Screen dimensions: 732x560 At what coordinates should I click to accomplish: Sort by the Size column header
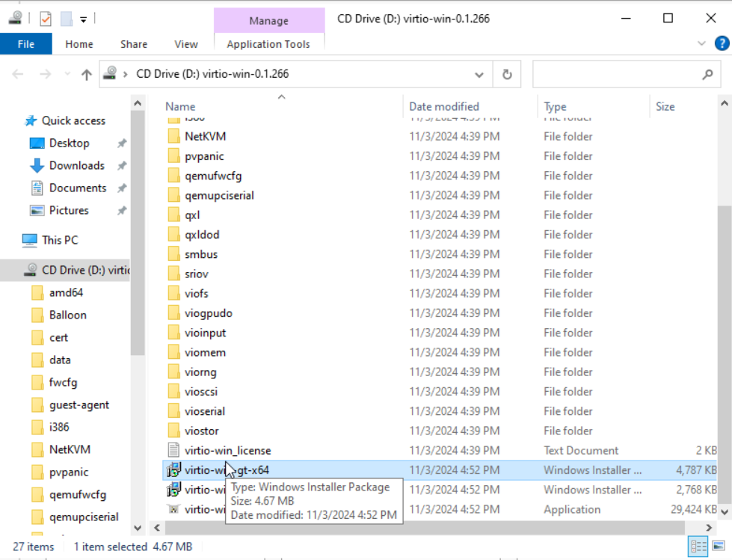[665, 106]
